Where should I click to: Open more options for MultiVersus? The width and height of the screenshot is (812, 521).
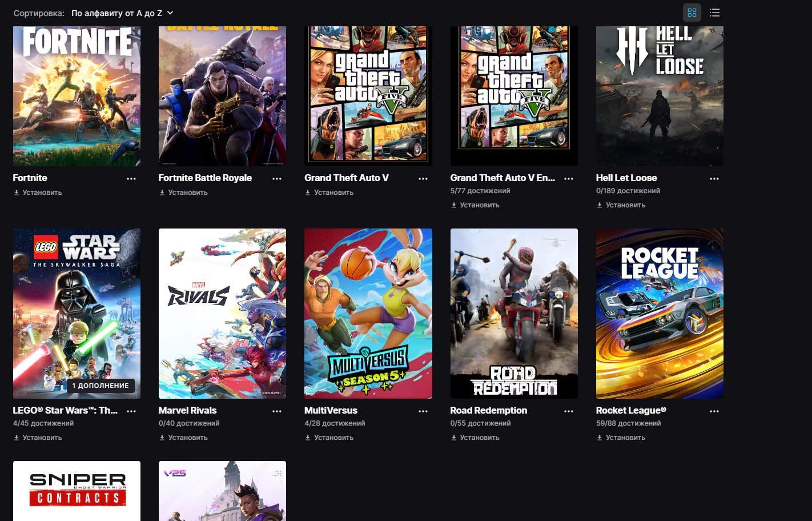(423, 411)
